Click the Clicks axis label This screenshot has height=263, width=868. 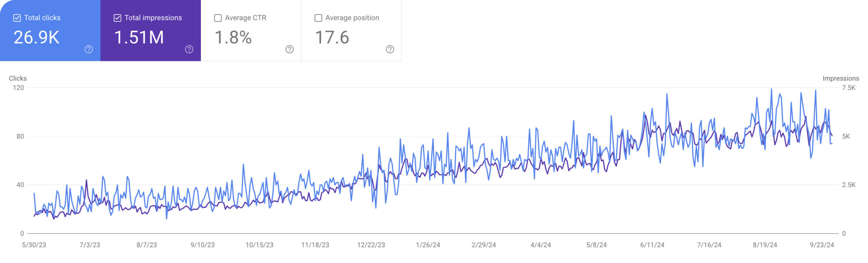pyautogui.click(x=18, y=78)
